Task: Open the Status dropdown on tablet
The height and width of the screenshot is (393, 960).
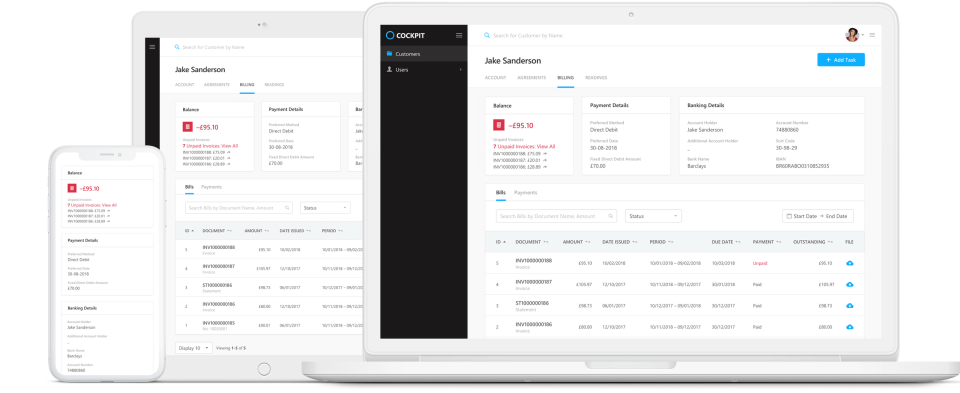Action: [325, 208]
